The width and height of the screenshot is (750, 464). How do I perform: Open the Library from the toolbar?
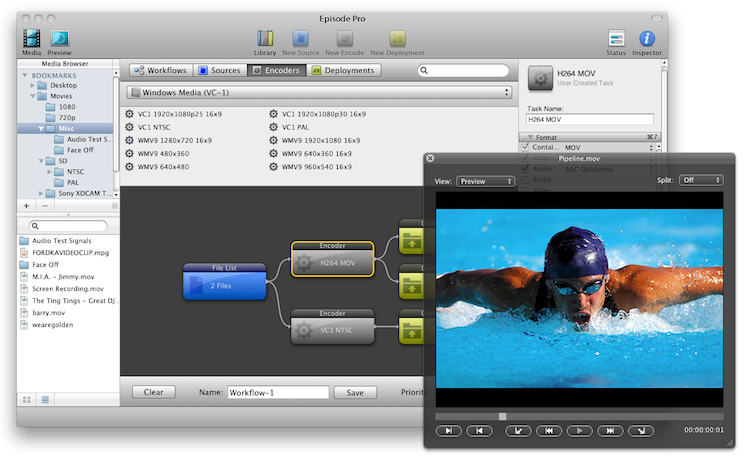pos(264,38)
